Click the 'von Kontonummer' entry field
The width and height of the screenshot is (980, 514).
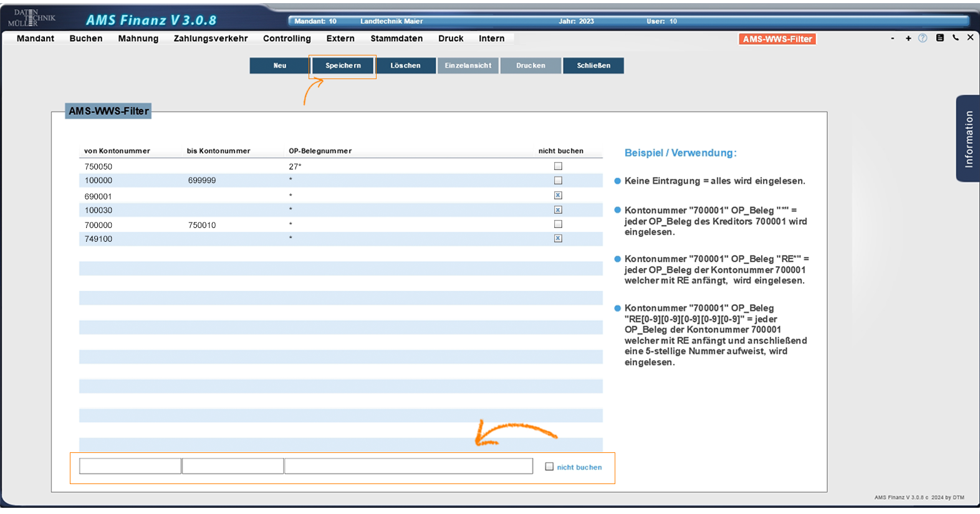coord(130,466)
